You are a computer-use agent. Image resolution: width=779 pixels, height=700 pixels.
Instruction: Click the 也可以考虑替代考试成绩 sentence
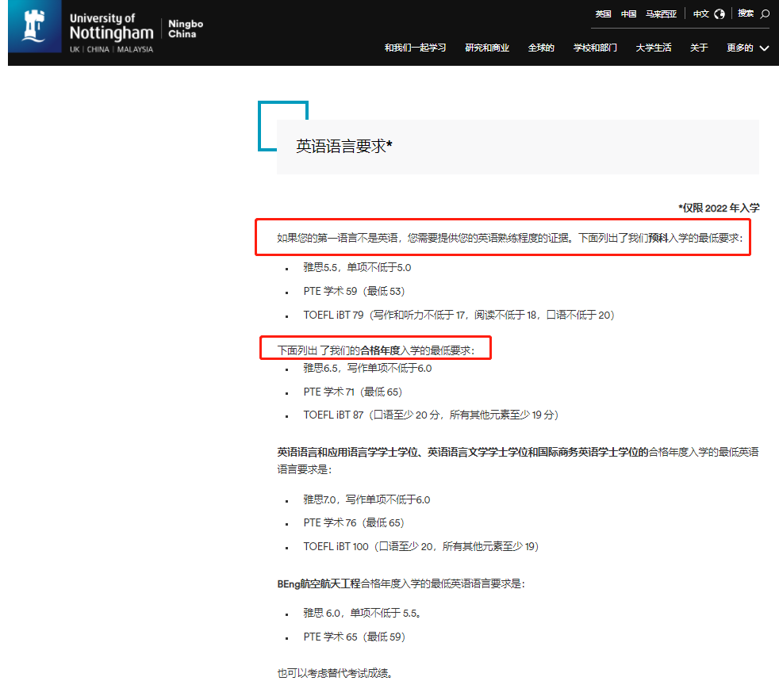click(336, 673)
